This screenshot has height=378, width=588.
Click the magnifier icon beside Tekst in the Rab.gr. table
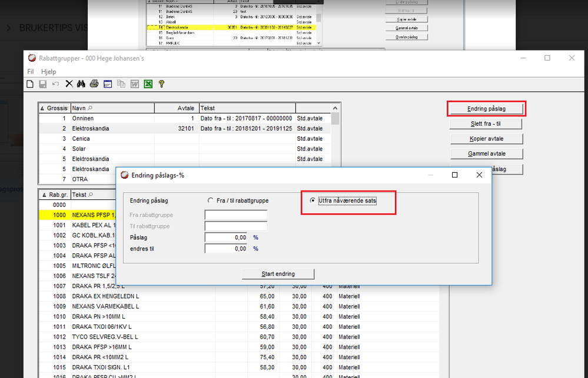[x=91, y=195]
